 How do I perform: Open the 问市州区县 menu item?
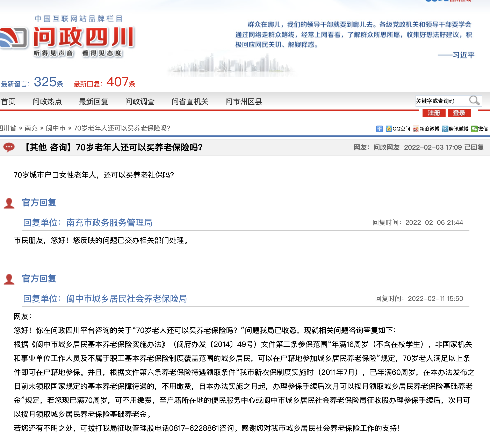coord(244,102)
